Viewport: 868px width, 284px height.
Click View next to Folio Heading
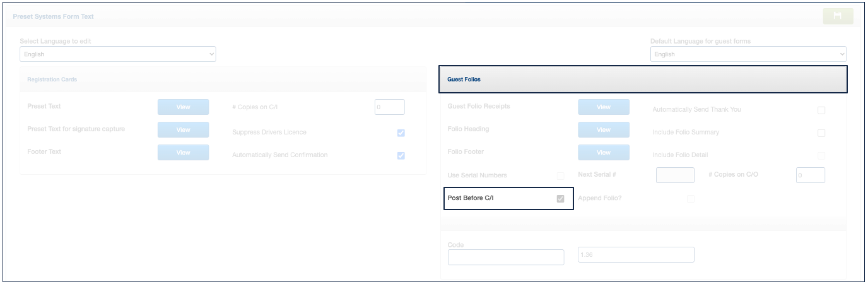point(603,130)
